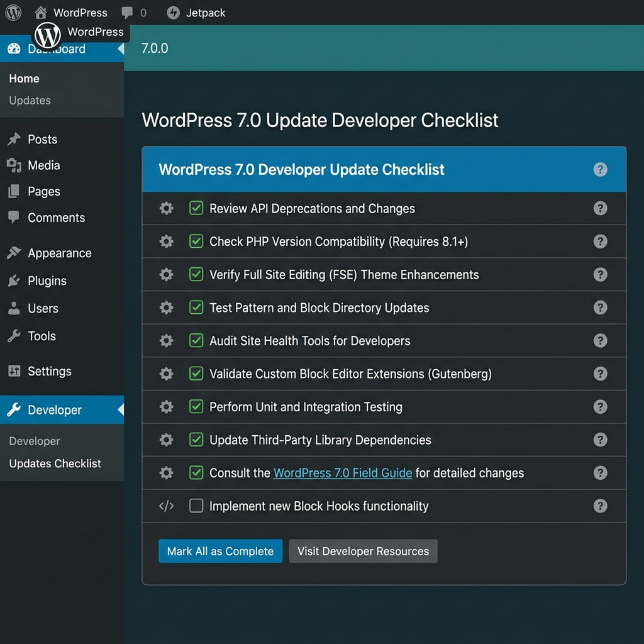The width and height of the screenshot is (644, 644).
Task: Show help for Implement new Block Hooks
Action: tap(600, 506)
